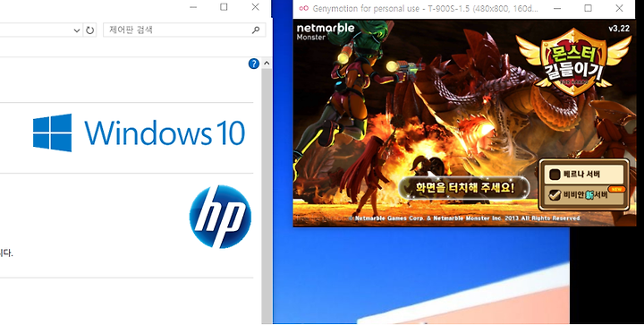Close the Control Panel window
The image size is (644, 325).
click(256, 7)
